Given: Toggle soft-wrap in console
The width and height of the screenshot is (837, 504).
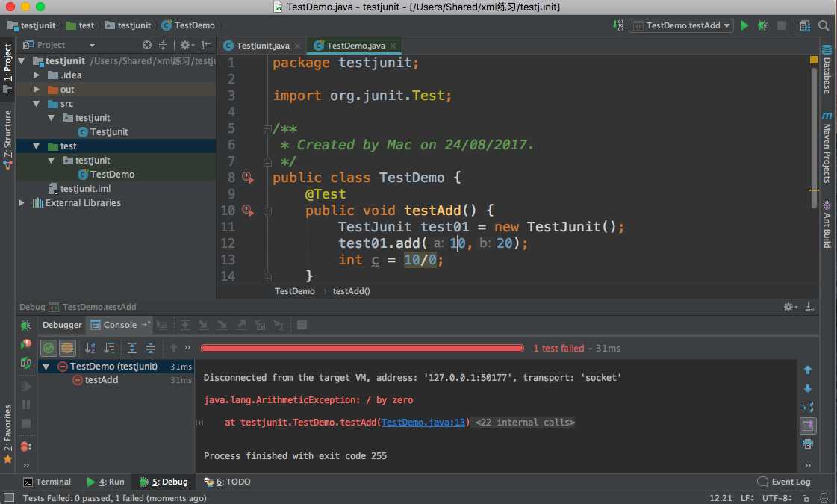Looking at the screenshot, I should pos(808,407).
